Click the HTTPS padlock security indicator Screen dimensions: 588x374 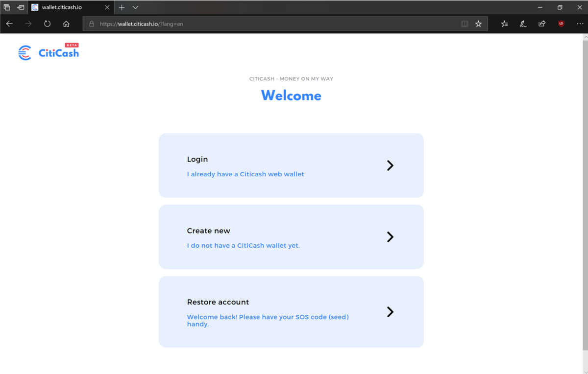point(91,23)
